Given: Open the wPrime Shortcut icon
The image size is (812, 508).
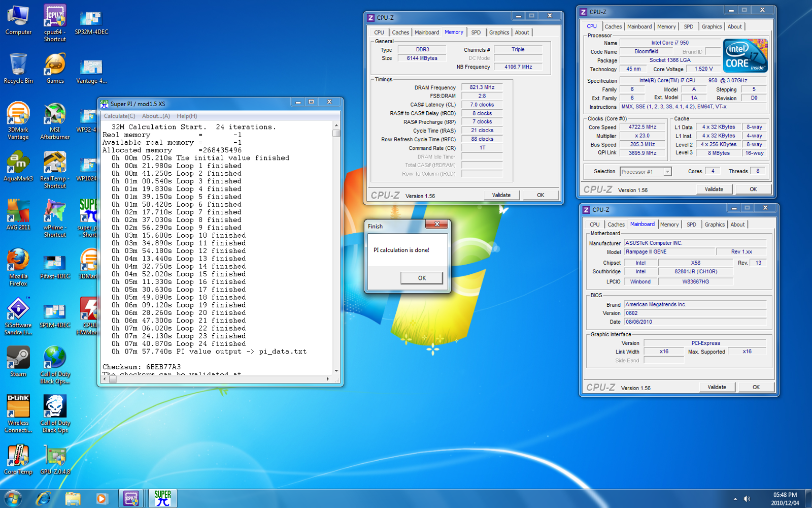Looking at the screenshot, I should click(x=55, y=218).
